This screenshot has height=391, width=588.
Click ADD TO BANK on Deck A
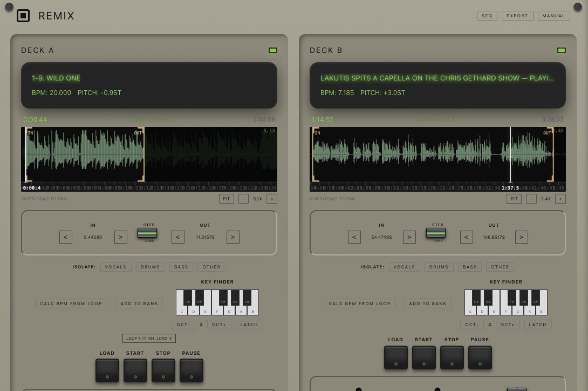[x=139, y=304]
